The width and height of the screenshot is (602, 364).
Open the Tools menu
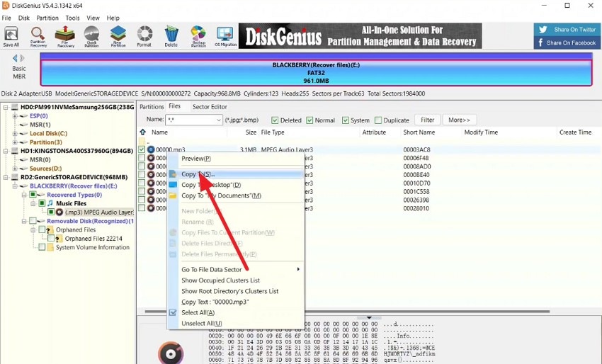[72, 18]
